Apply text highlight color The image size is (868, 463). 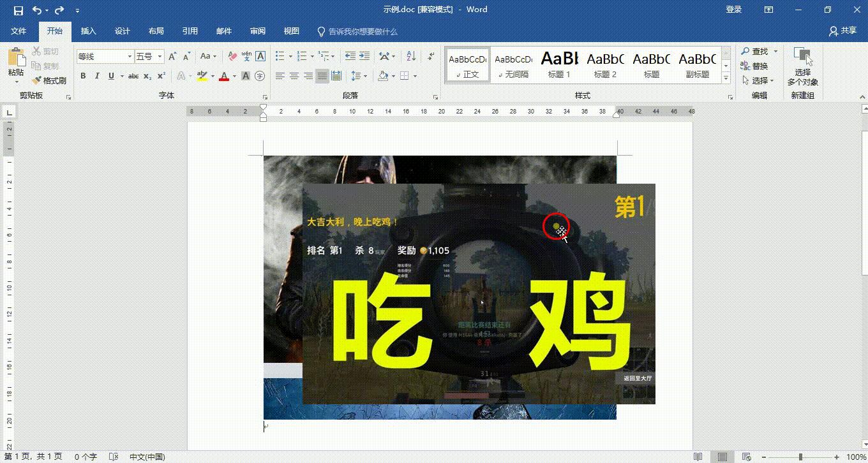point(202,76)
